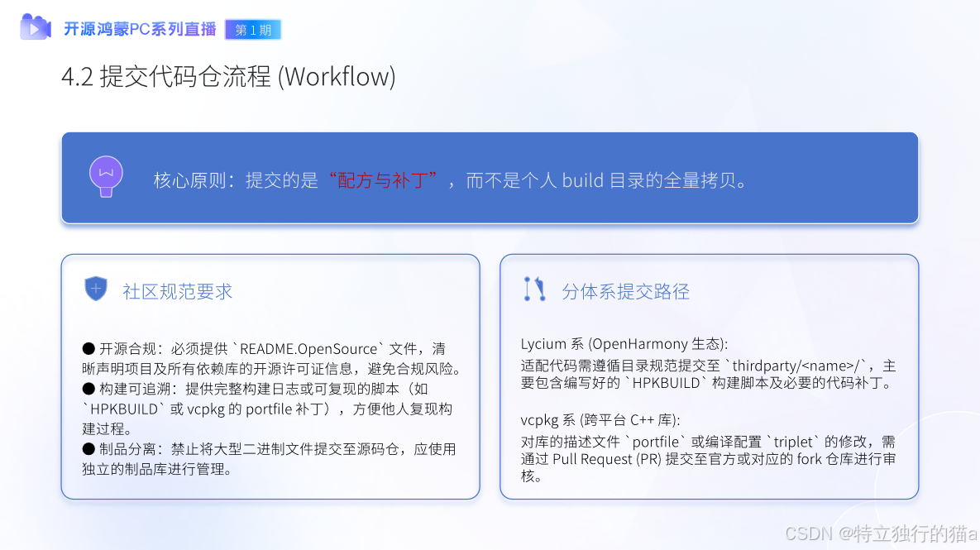Click the 构建可追溯 bullet line
The image size is (980, 550).
pos(256,389)
